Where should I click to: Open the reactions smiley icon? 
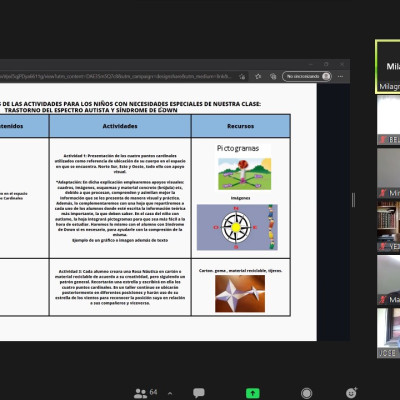pyautogui.click(x=351, y=393)
